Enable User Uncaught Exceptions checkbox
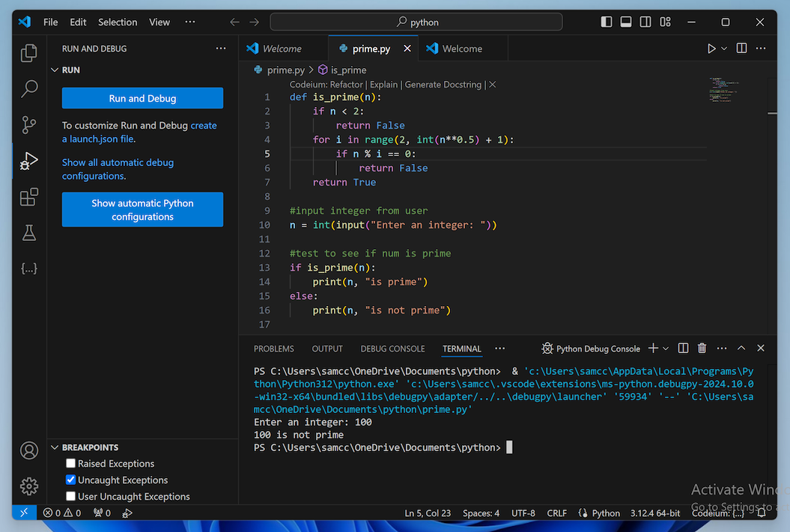The width and height of the screenshot is (790, 532). pyautogui.click(x=71, y=497)
